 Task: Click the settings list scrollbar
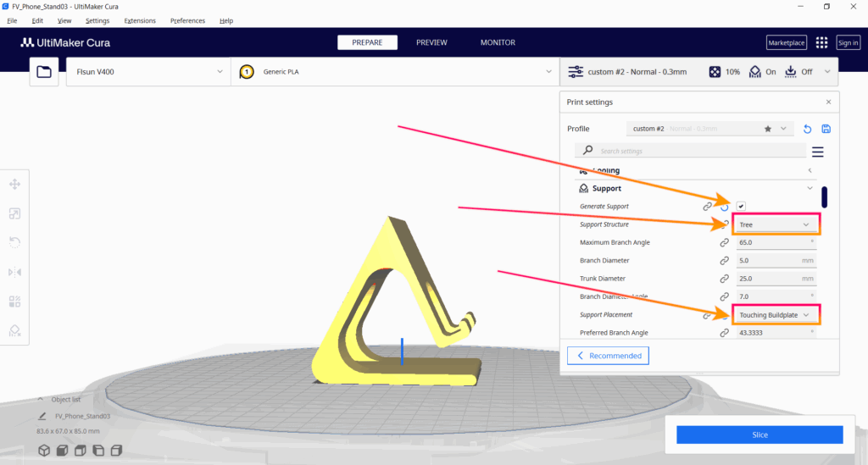click(x=824, y=197)
